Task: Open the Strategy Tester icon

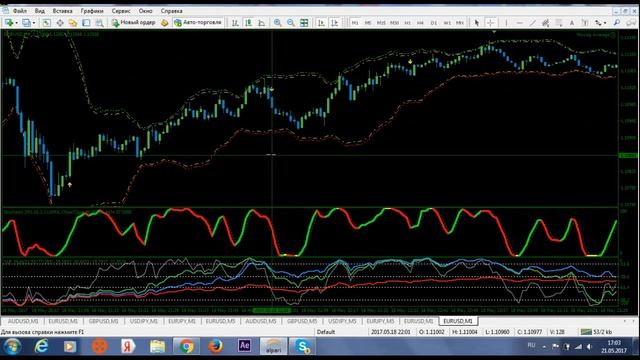Action: pyautogui.click(x=99, y=23)
